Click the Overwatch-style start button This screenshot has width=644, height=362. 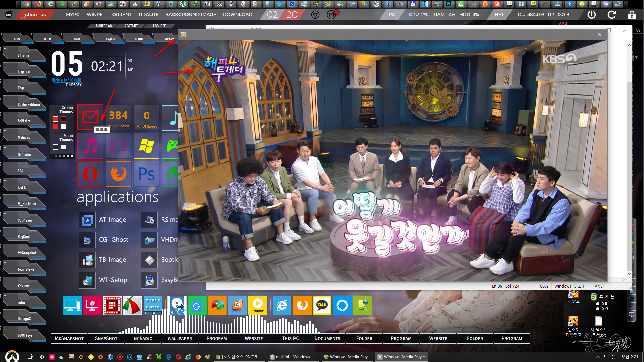[12, 356]
